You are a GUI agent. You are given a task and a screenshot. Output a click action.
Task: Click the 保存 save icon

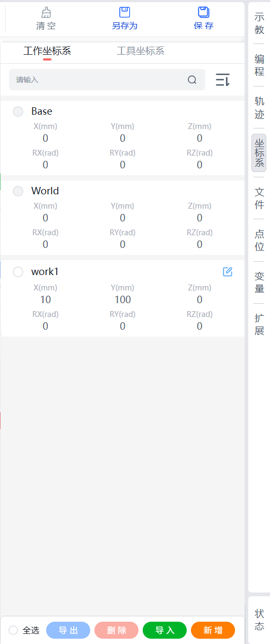(204, 12)
